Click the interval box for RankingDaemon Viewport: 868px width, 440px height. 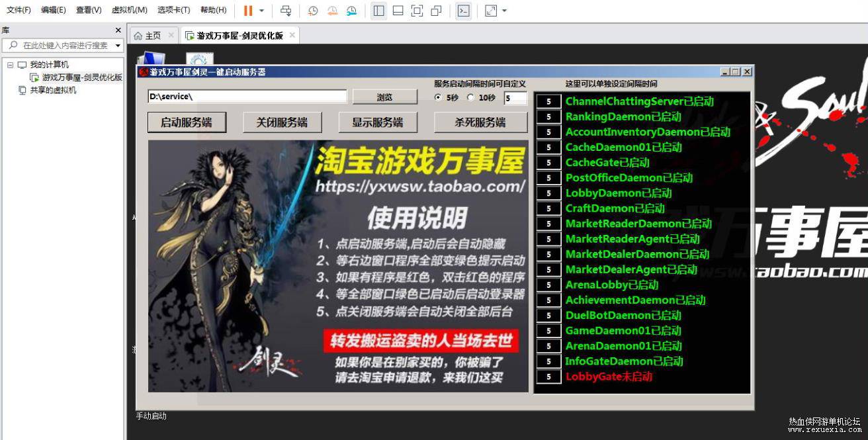tap(548, 117)
